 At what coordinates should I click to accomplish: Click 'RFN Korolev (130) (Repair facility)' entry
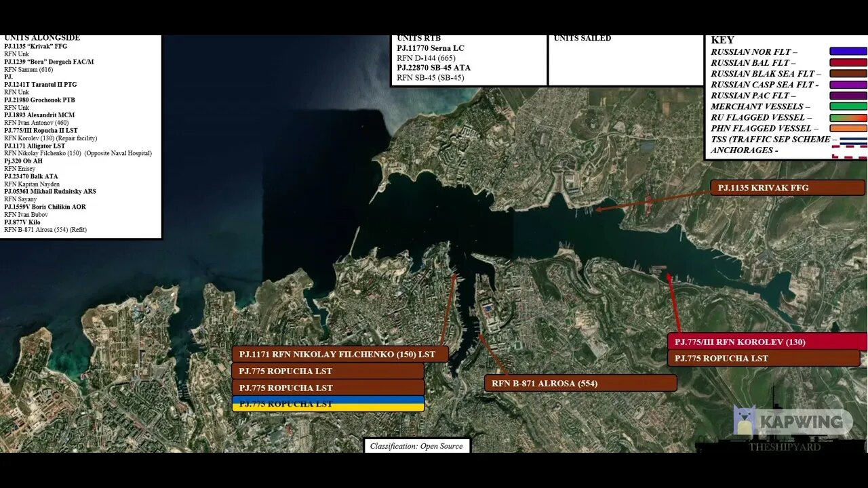click(50, 138)
